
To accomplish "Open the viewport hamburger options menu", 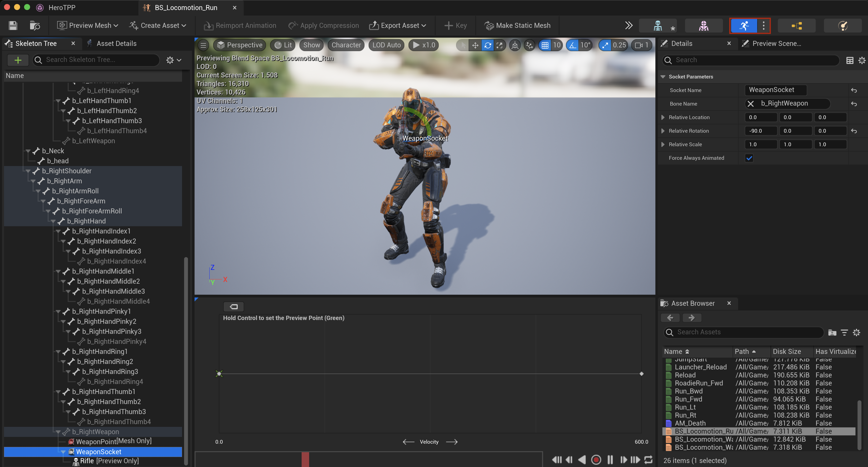I will 203,45.
